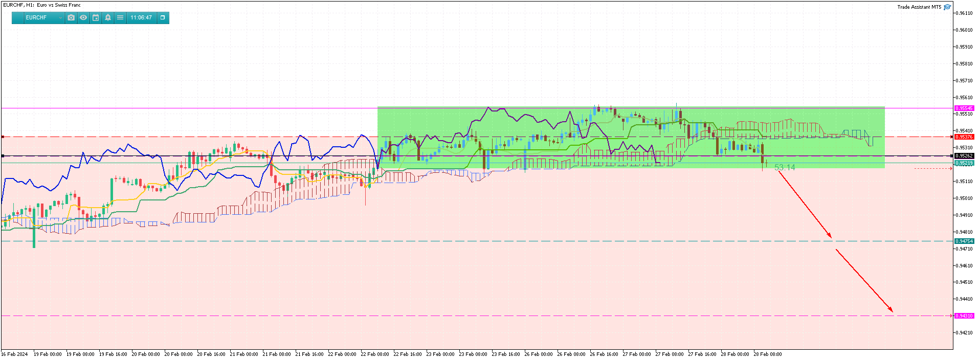Screen dimensions: 980x360
Task: Select the teal 0.95219 price label
Action: point(964,163)
